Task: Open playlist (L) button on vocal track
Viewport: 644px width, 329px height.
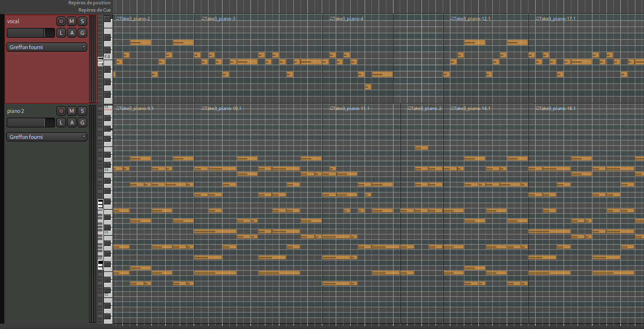Action: pyautogui.click(x=61, y=33)
